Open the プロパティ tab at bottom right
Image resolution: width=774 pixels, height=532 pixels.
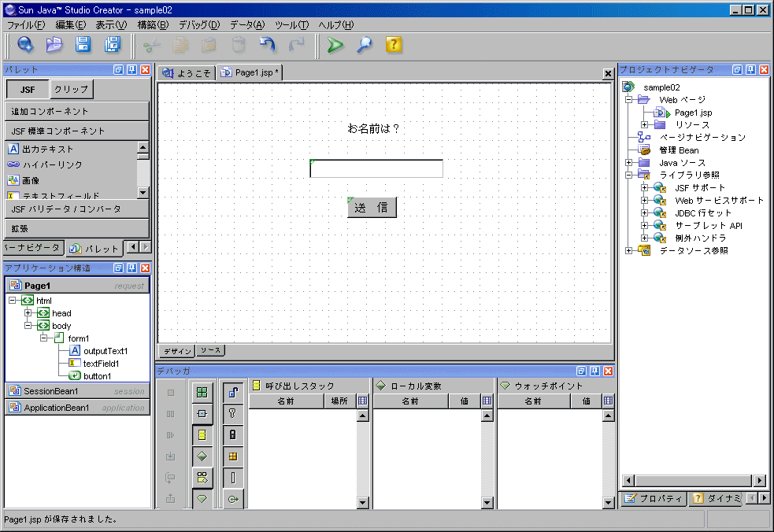[x=654, y=498]
